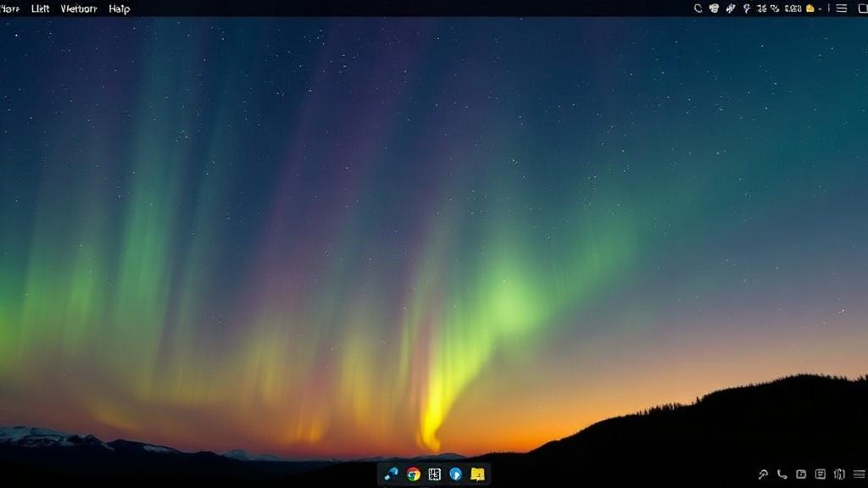Open the blue wrench app in the dock
The height and width of the screenshot is (488, 868).
[x=392, y=474]
